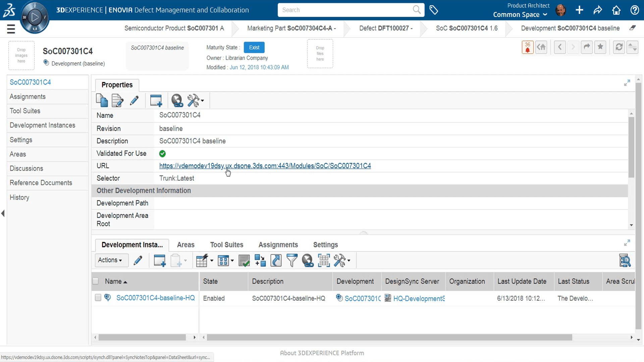Open the 36 notifications bell
This screenshot has height=362, width=644.
coord(528,47)
